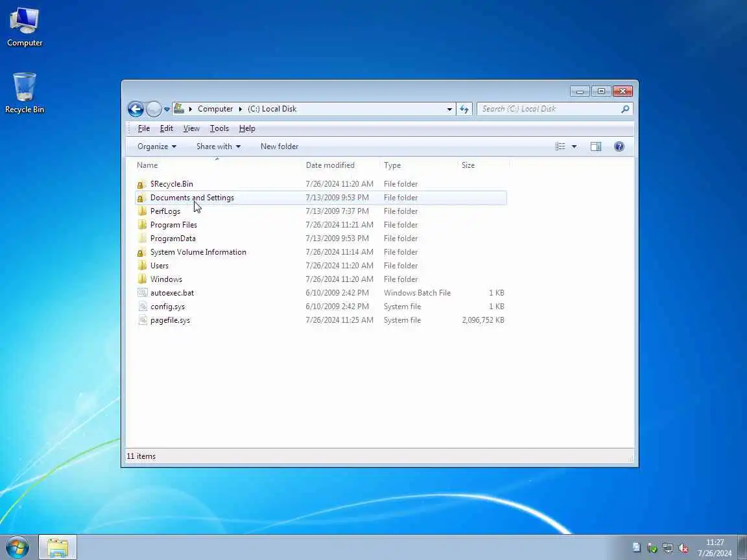The image size is (747, 560).
Task: Select System Volume Information folder icon
Action: (x=142, y=252)
